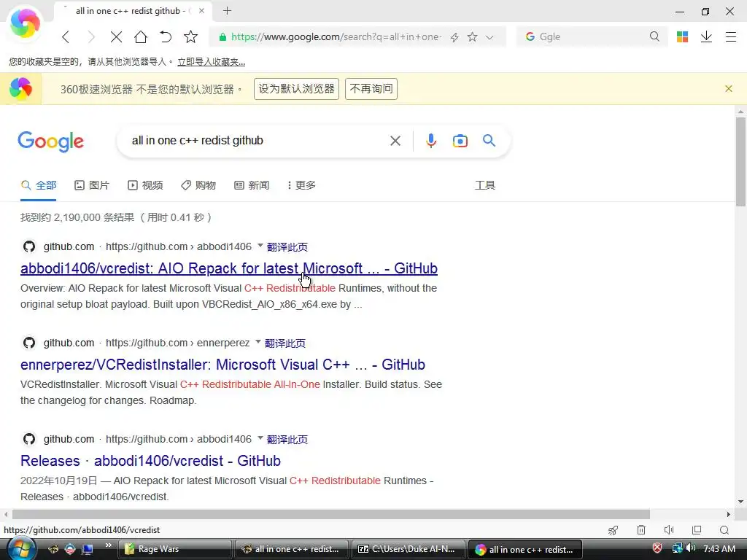Viewport: 747px width, 560px height.
Task: Expand the dropdown arrow after Releases result's abbodi1406 URL
Action: [260, 438]
